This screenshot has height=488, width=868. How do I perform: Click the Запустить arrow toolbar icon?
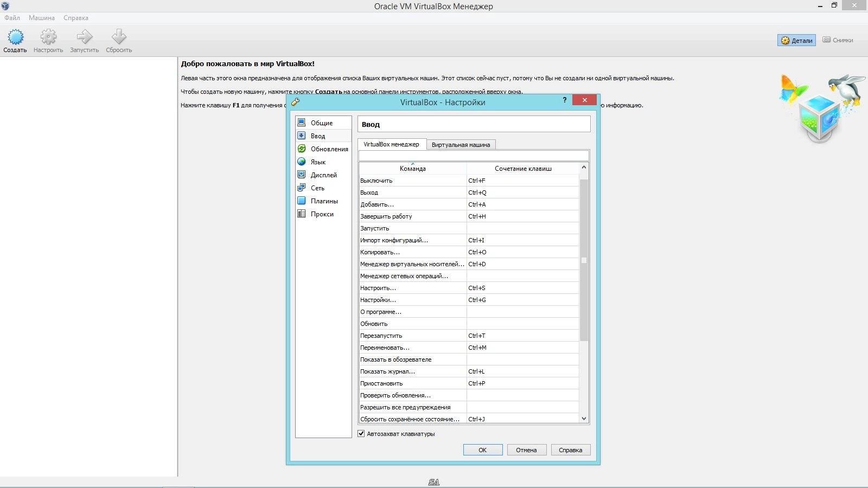[x=84, y=37]
